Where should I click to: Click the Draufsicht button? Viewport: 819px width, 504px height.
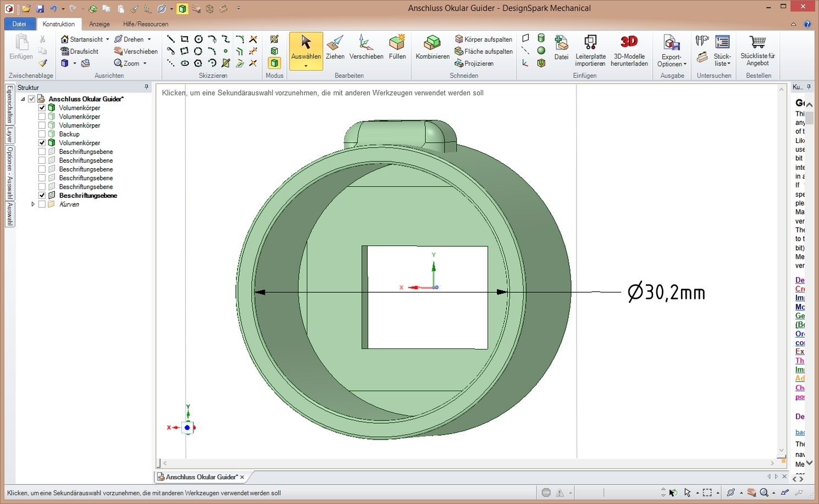click(80, 51)
